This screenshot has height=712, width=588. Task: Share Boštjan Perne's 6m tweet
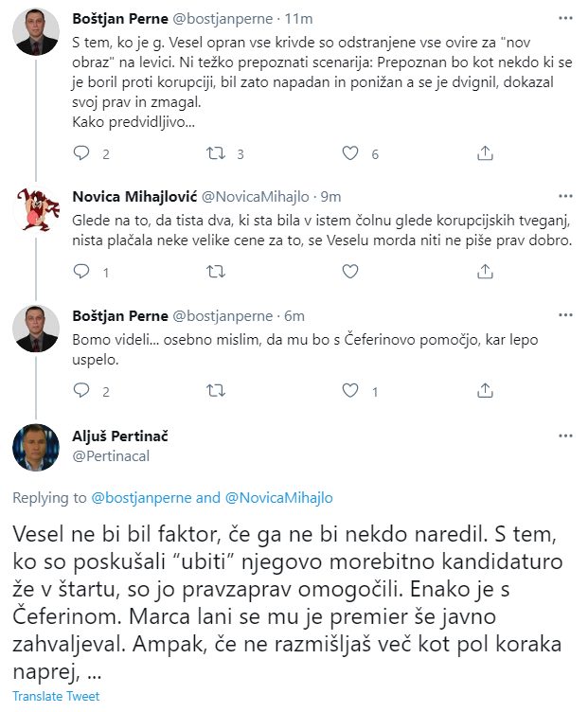pos(484,390)
